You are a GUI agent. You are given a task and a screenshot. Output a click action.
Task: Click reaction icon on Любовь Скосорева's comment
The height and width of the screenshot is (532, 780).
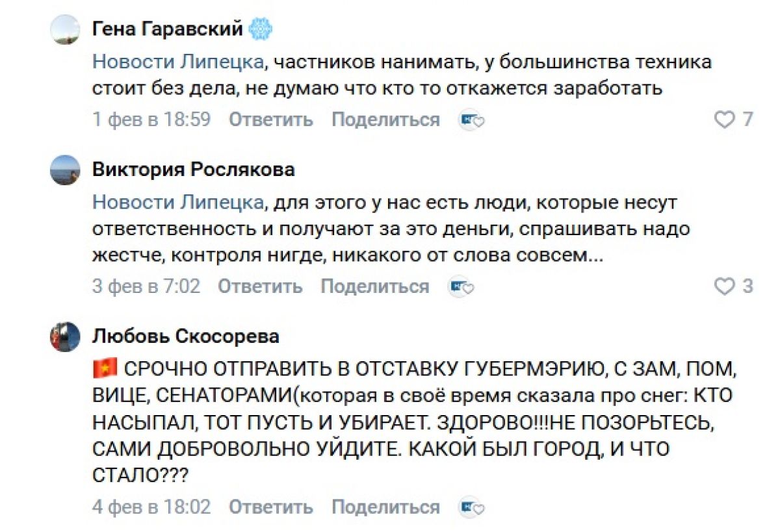point(472,507)
